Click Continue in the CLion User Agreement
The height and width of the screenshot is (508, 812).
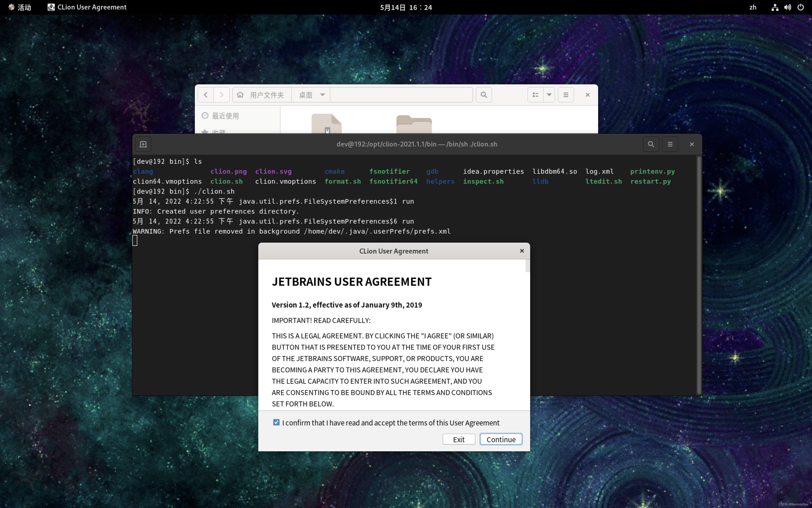point(501,439)
